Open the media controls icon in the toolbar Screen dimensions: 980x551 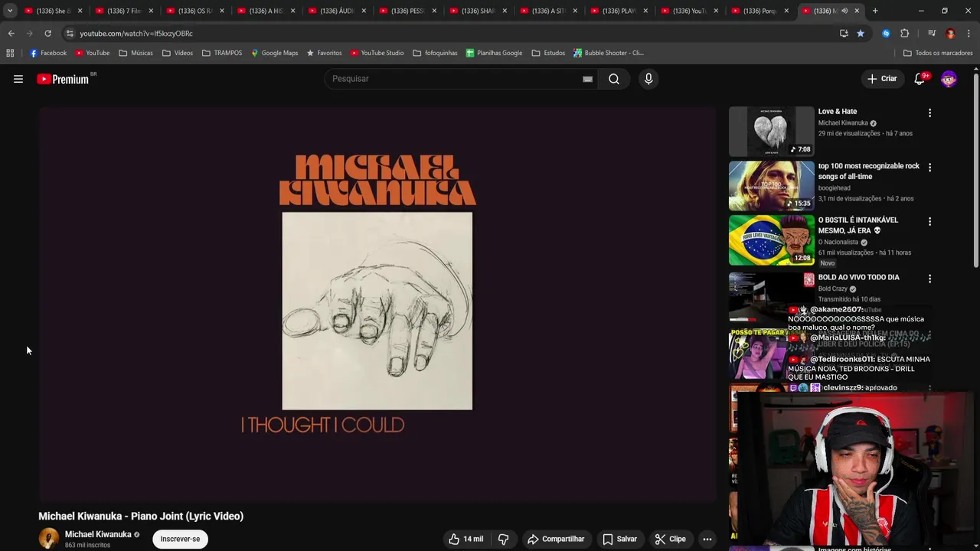pyautogui.click(x=932, y=33)
